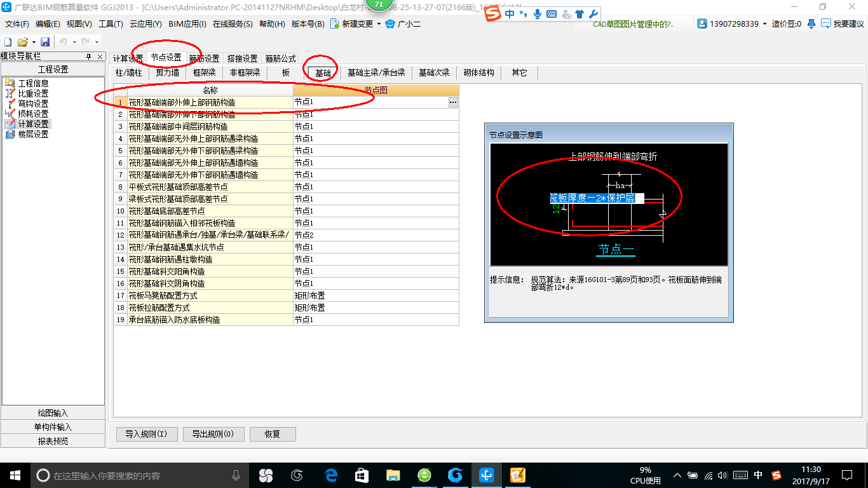Viewport: 868px width, 488px height.
Task: Click 新建变更 document icon
Action: coord(334,24)
